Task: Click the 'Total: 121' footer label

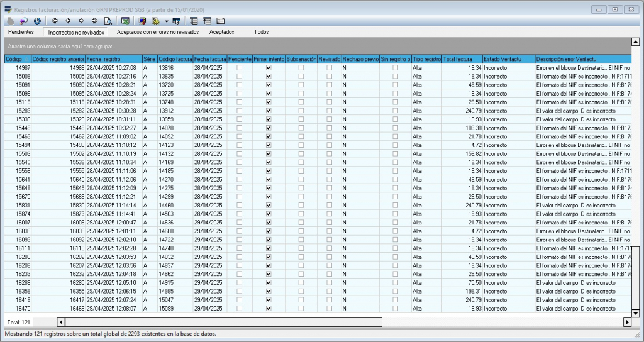Action: coord(18,323)
